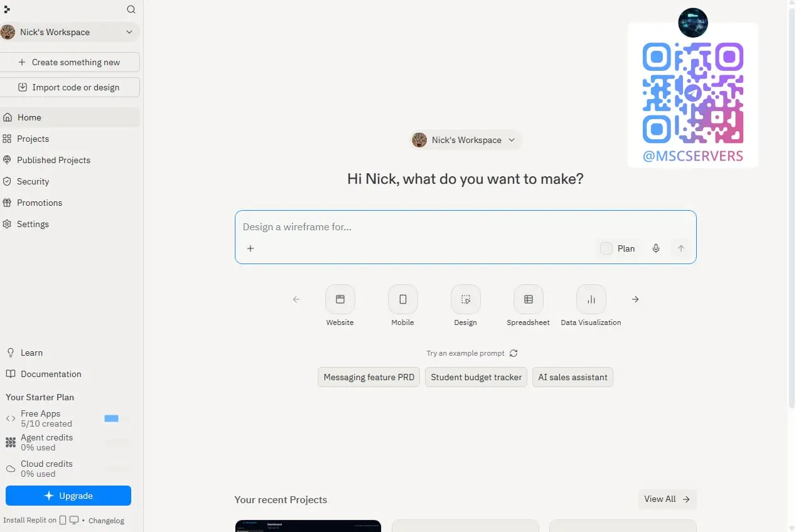Viewport: 796px width, 532px height.
Task: Click the left arrow of category carousel
Action: [296, 299]
